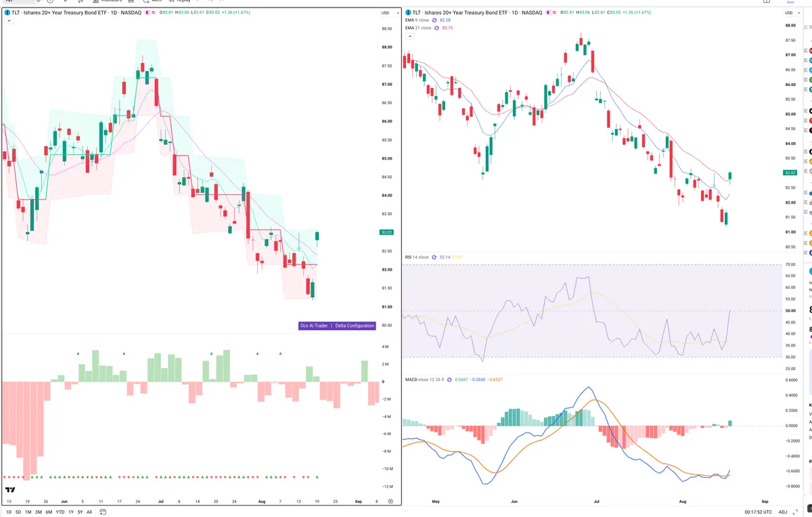Select the 1Y date range
This screenshot has height=517, width=812.
tap(71, 512)
